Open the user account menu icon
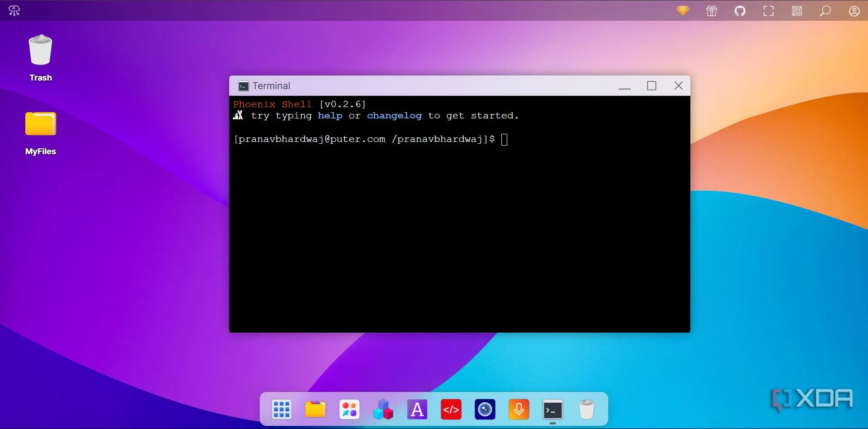The image size is (868, 429). 854,11
